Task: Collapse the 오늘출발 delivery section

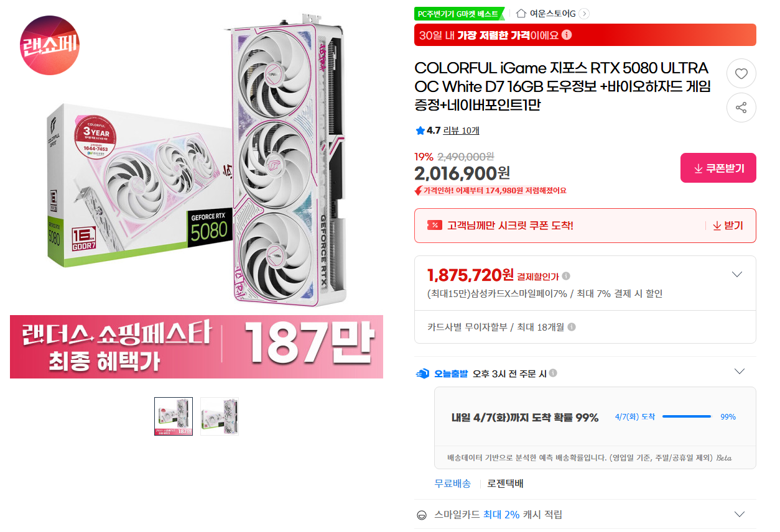Action: [x=740, y=370]
